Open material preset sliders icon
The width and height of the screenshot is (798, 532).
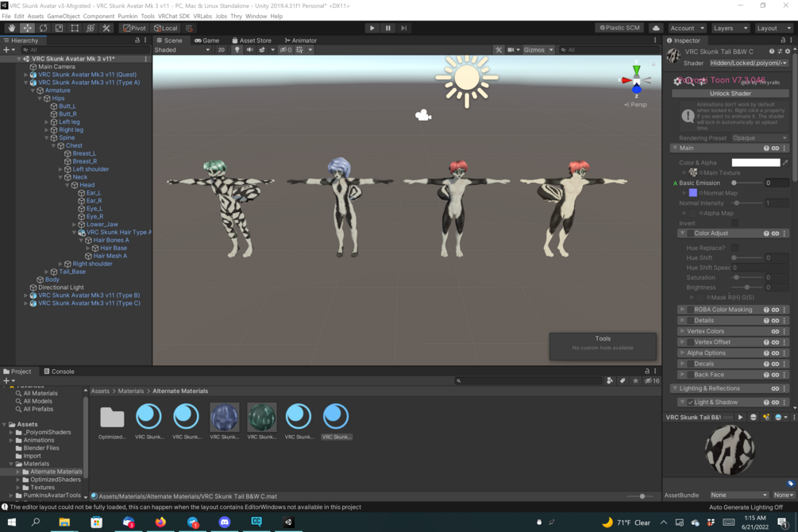click(x=780, y=52)
